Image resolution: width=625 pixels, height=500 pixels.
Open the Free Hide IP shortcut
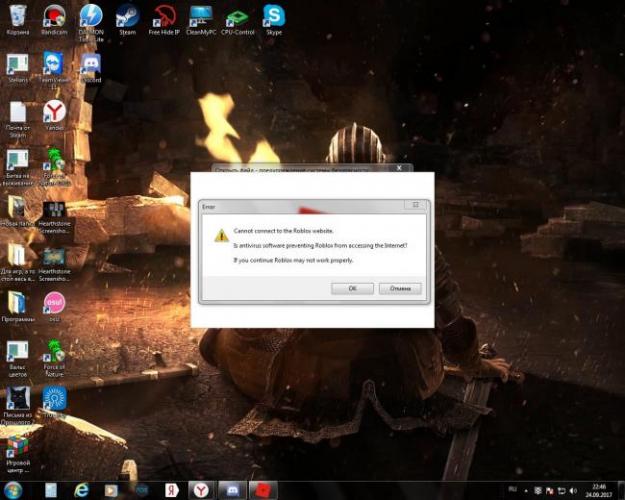[164, 19]
